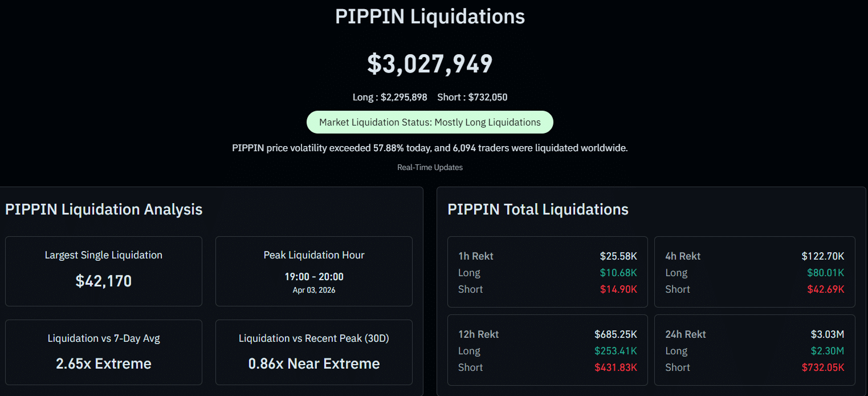Click the 4h Rekt label

point(683,256)
